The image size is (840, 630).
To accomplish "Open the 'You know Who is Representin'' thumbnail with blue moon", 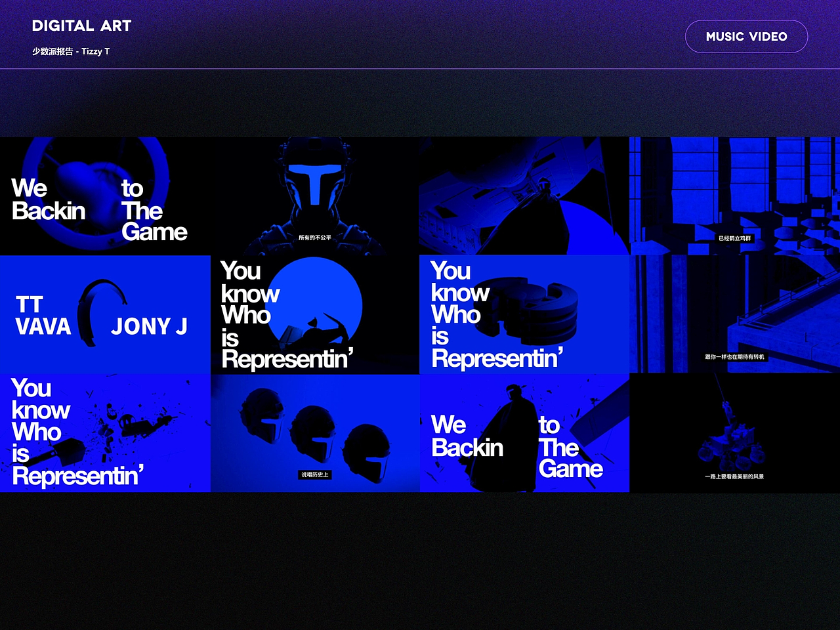I will coord(315,314).
